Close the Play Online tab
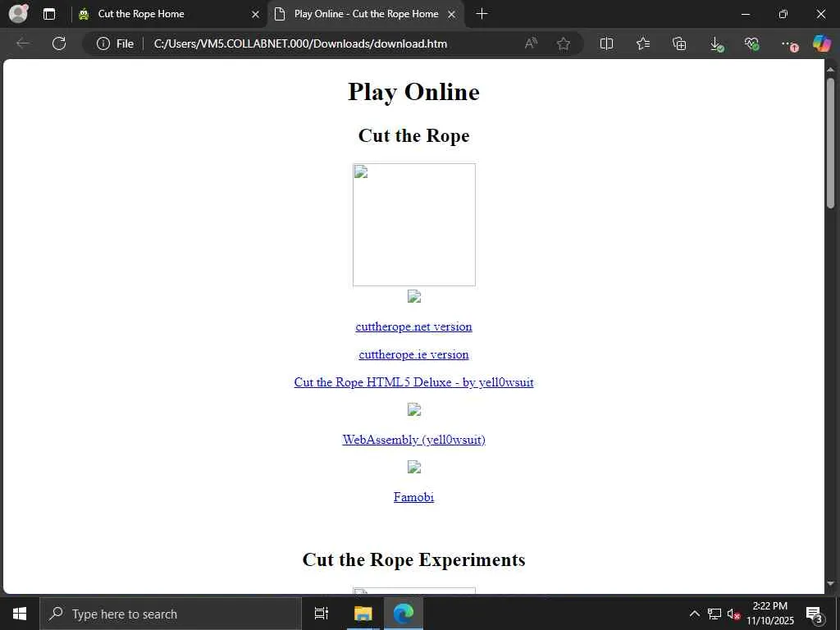Viewport: 840px width, 630px height. pos(452,15)
